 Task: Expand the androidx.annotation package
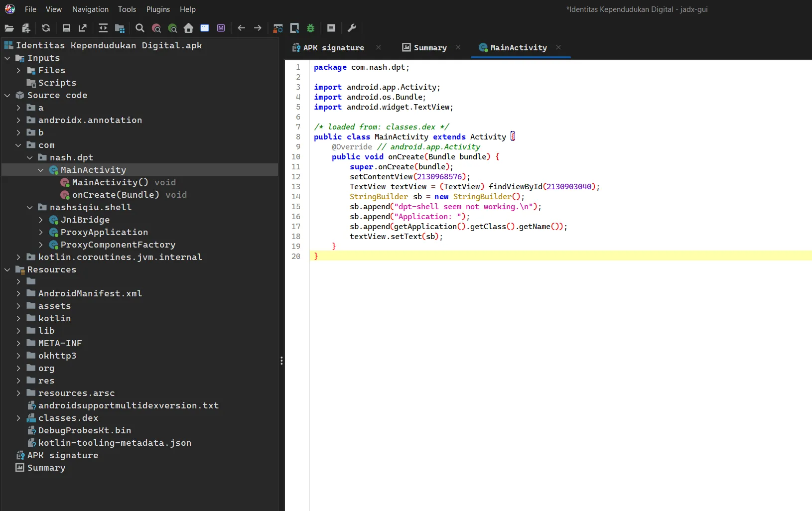(18, 120)
